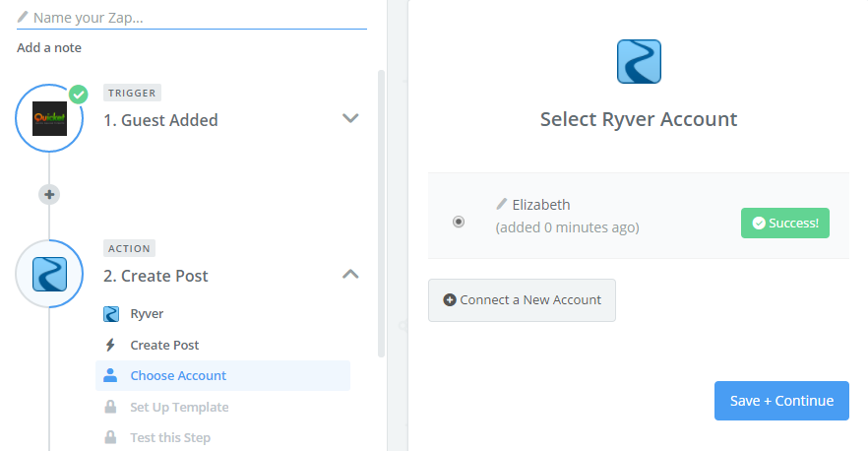
Task: Select the Elizabeth account radio button
Action: [459, 222]
